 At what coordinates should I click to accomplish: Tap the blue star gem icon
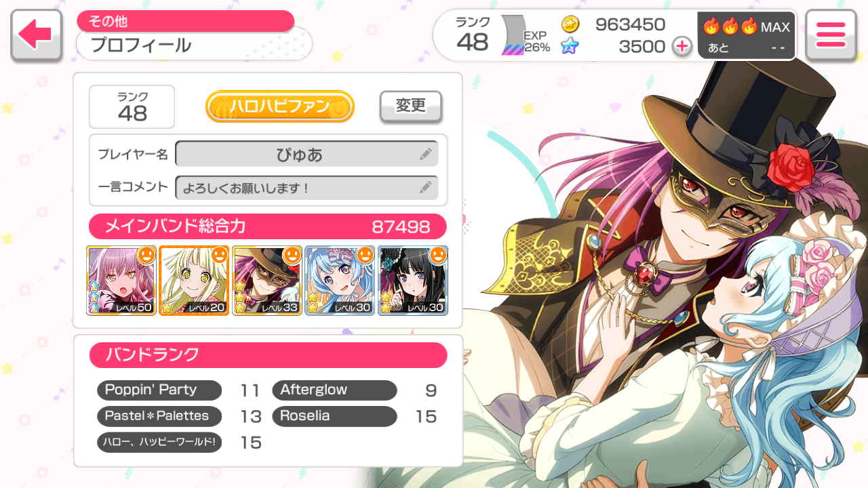tap(570, 46)
